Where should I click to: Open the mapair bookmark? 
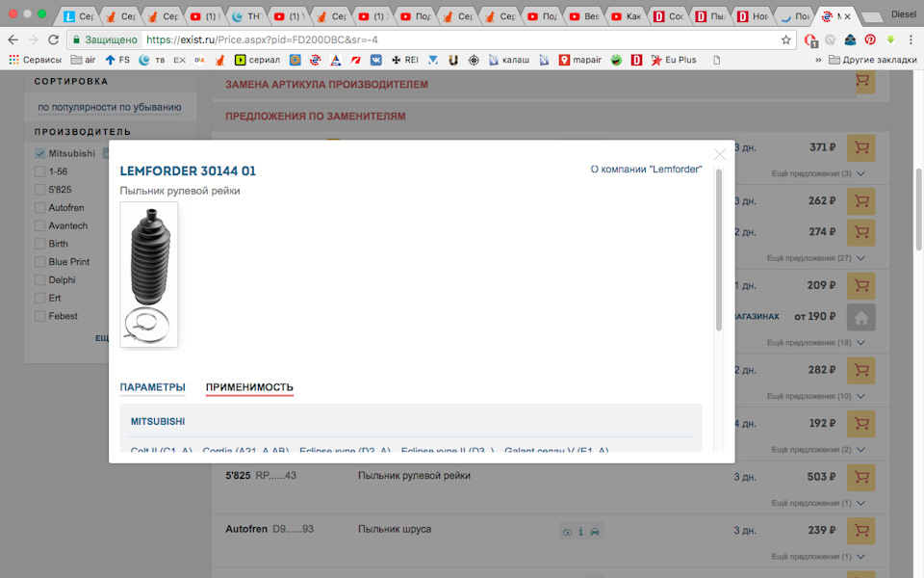click(x=579, y=60)
